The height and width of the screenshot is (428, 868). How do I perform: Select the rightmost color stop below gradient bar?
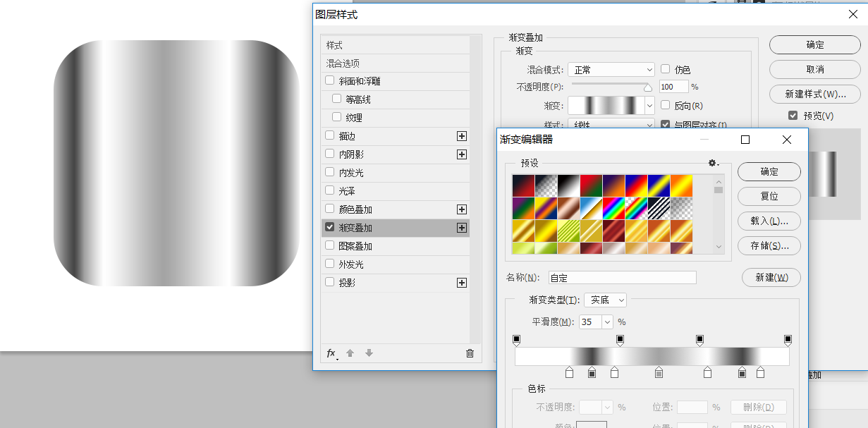760,372
